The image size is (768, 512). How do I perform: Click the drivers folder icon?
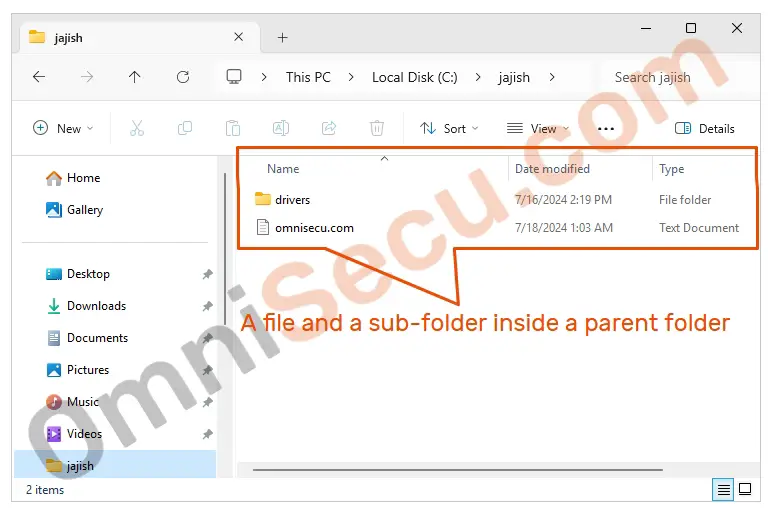click(x=263, y=199)
